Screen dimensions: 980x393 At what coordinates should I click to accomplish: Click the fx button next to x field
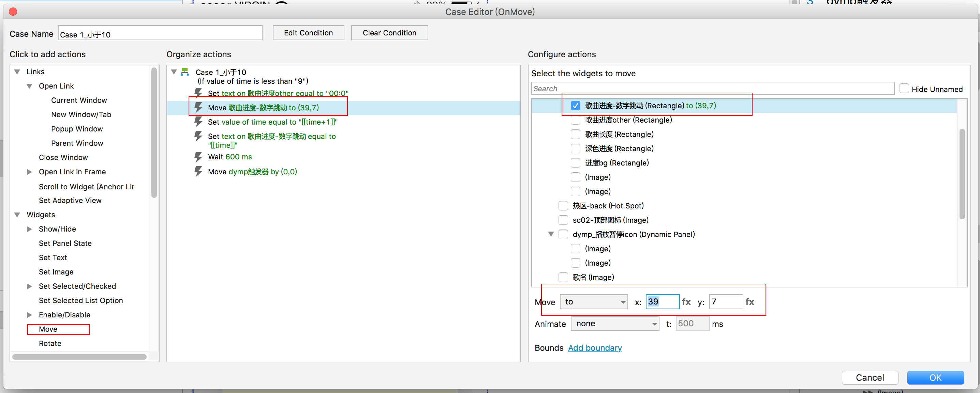coord(686,302)
